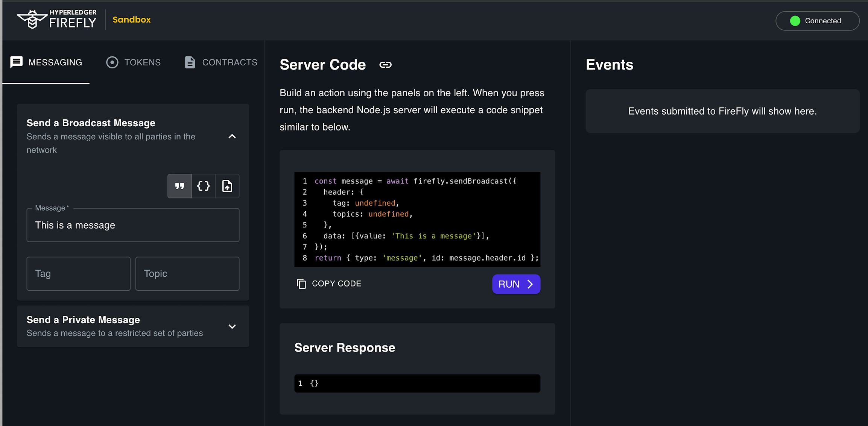Collapse the Send a Broadcast Message panel
Image resolution: width=868 pixels, height=426 pixels.
(x=232, y=136)
